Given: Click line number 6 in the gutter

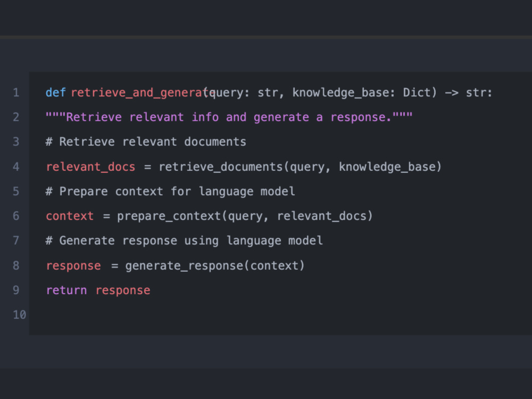Looking at the screenshot, I should point(16,216).
